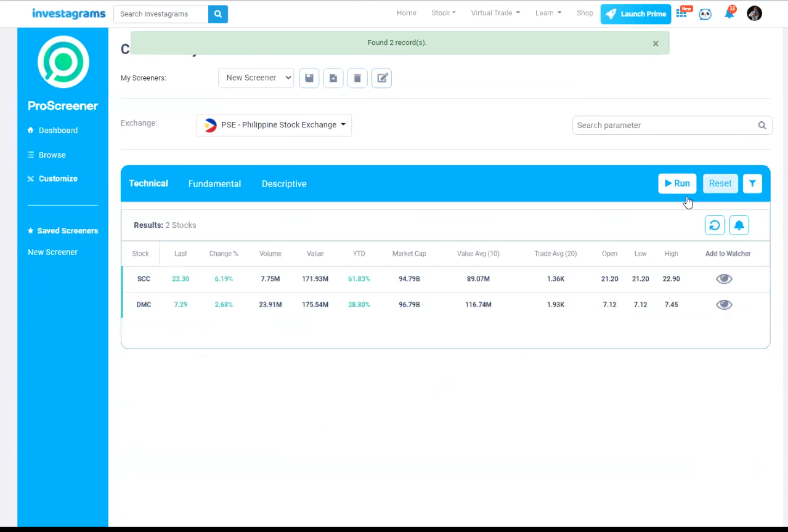Sort by the Last column header

click(181, 254)
